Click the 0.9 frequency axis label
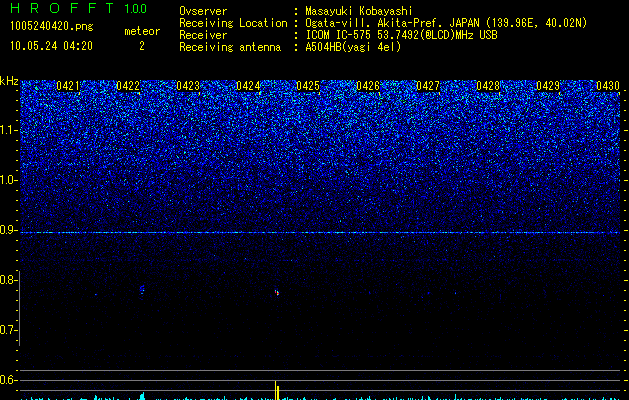 click(8, 230)
